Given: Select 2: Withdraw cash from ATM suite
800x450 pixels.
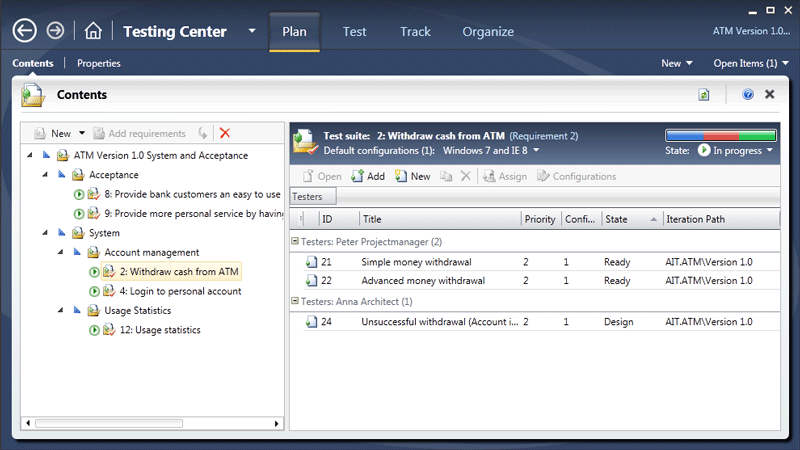Looking at the screenshot, I should (x=179, y=272).
